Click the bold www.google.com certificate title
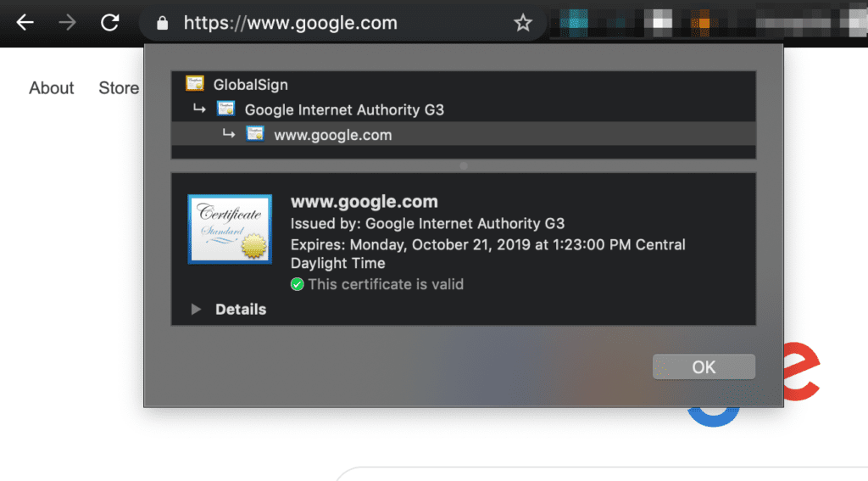This screenshot has width=868, height=481. tap(364, 202)
